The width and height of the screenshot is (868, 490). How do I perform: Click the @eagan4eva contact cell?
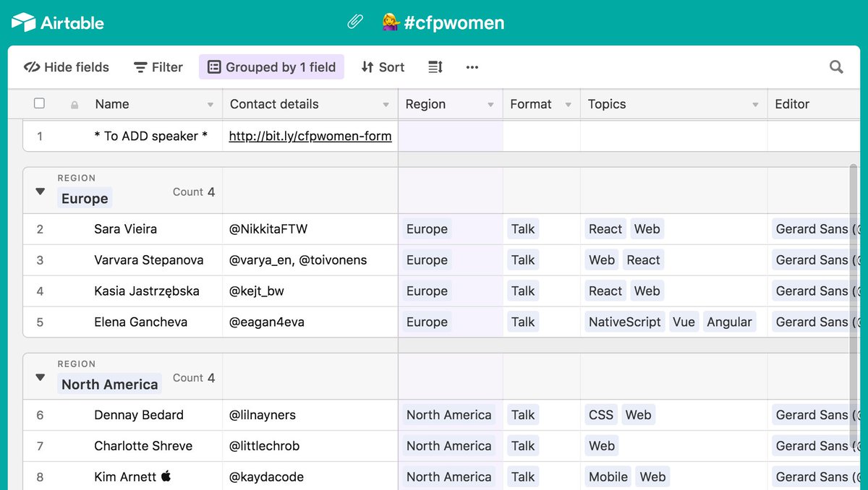click(x=310, y=322)
